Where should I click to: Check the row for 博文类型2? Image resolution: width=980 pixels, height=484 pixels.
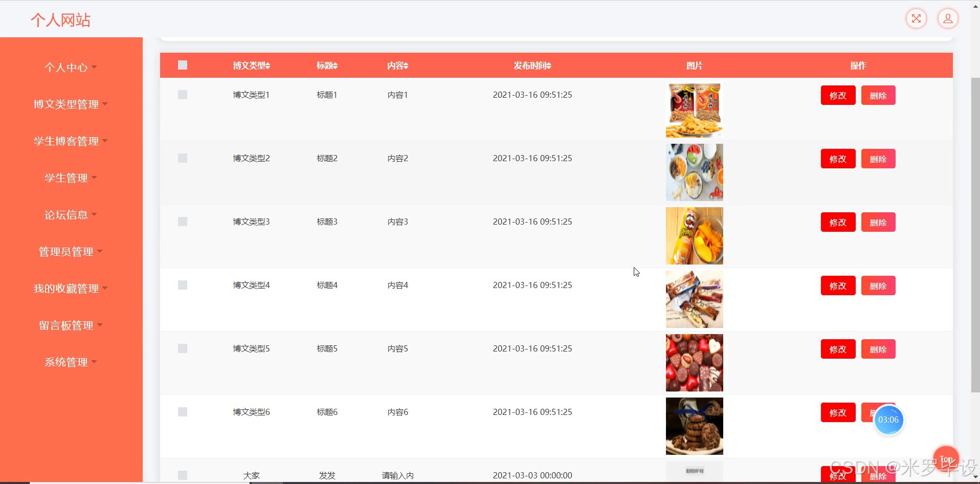183,158
